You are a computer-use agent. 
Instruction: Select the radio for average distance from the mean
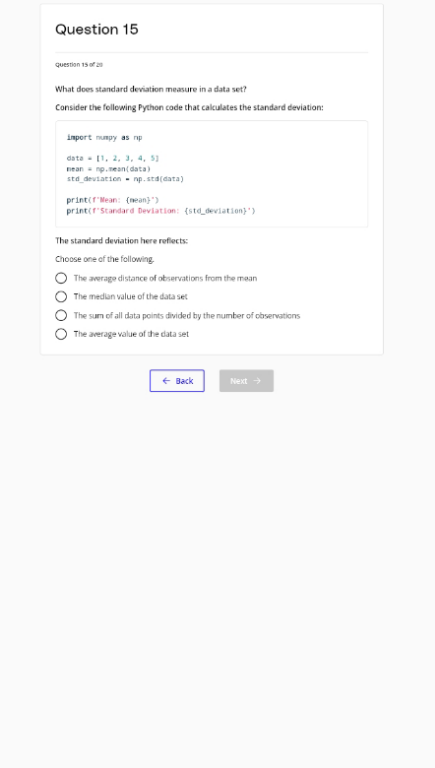click(x=61, y=278)
